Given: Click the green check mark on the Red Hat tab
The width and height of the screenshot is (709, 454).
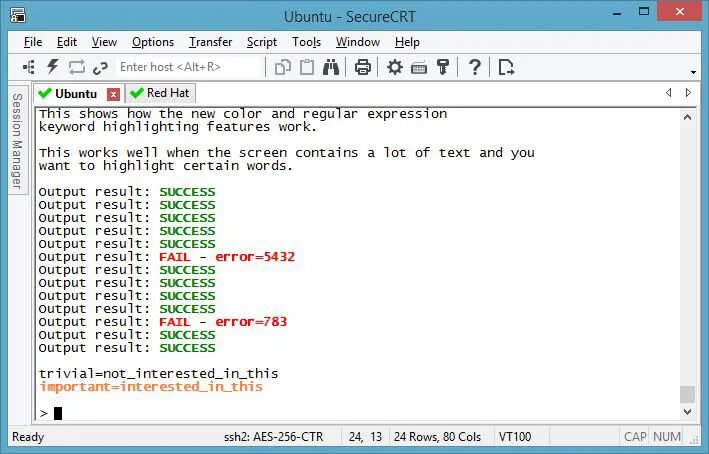Looking at the screenshot, I should (x=137, y=93).
